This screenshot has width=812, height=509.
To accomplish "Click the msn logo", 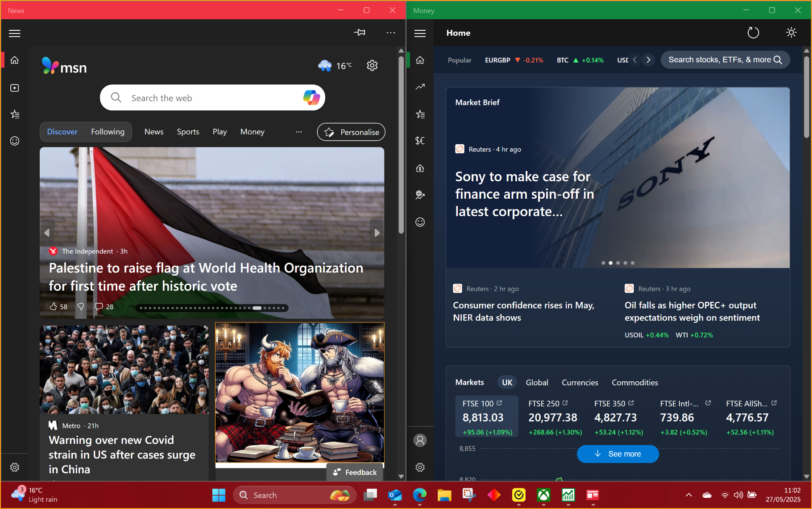I will pos(64,66).
